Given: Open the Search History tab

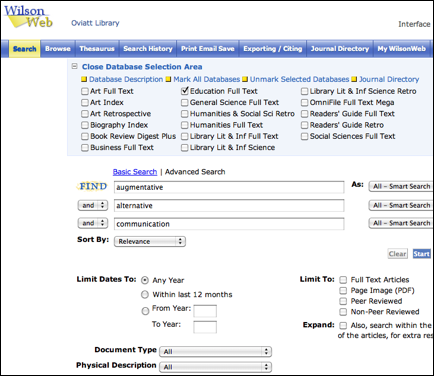Looking at the screenshot, I should (148, 49).
